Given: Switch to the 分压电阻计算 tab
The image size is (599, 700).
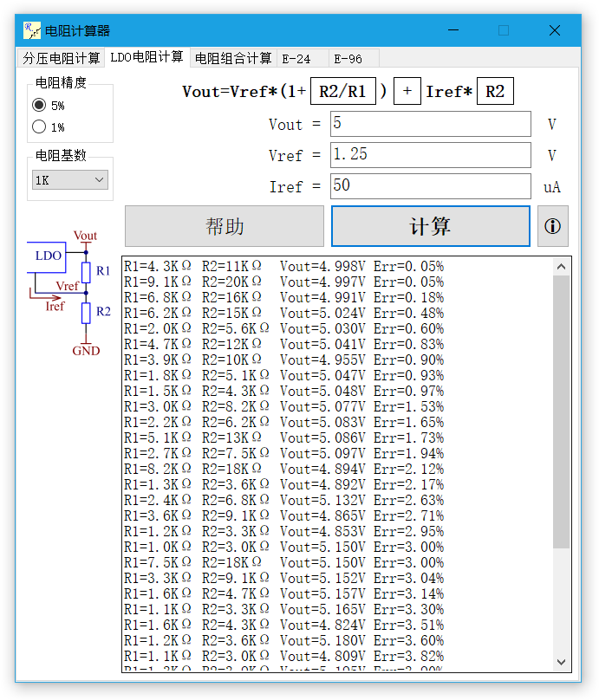Looking at the screenshot, I should (62, 58).
